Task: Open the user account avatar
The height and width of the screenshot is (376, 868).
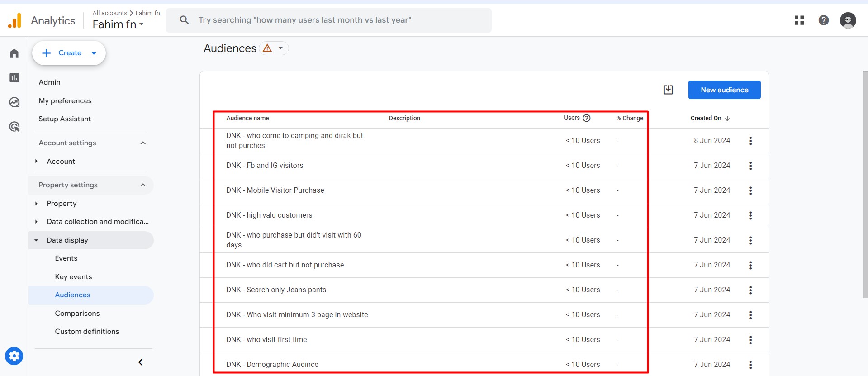Action: pyautogui.click(x=848, y=20)
